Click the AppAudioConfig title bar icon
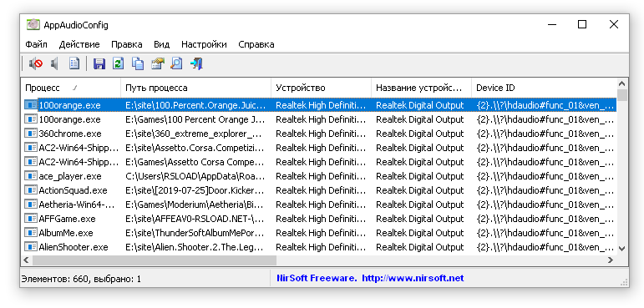 click(33, 25)
